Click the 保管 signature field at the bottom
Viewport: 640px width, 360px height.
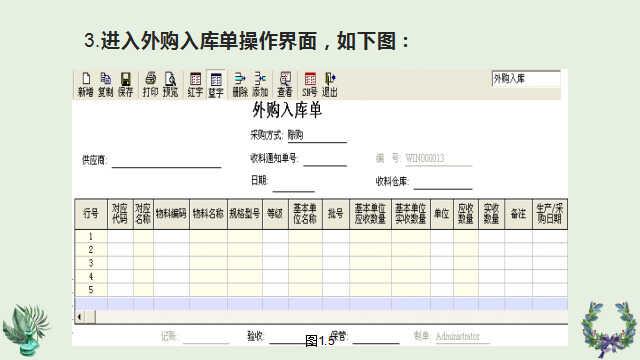[376, 337]
